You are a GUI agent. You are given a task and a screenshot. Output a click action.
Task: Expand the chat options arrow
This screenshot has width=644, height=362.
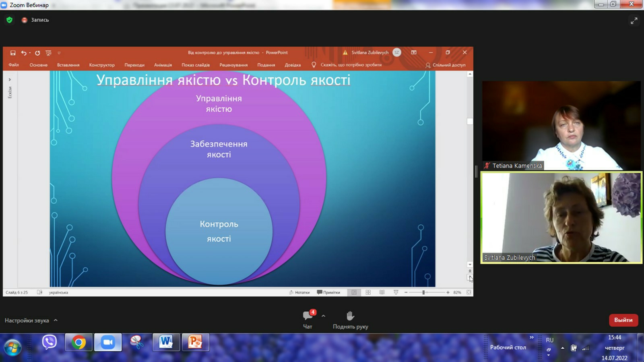click(323, 316)
